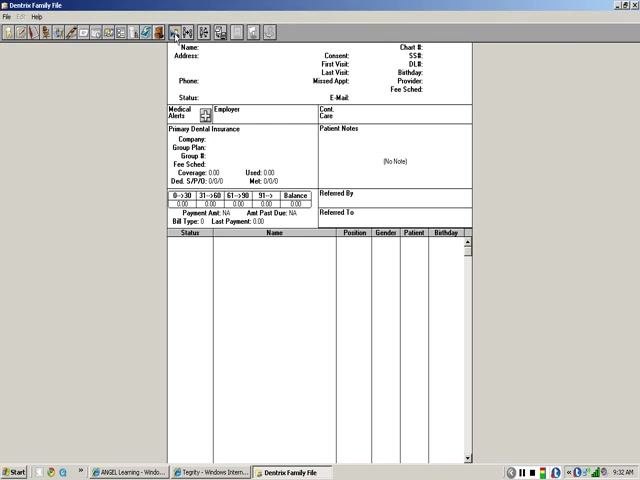Click the Referred By block
640x480 pixels.
click(x=395, y=198)
